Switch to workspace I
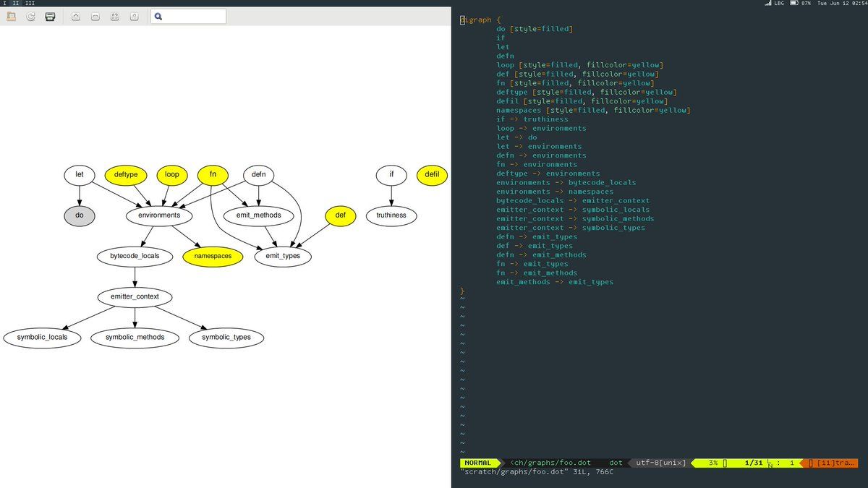868x488 pixels. [5, 4]
